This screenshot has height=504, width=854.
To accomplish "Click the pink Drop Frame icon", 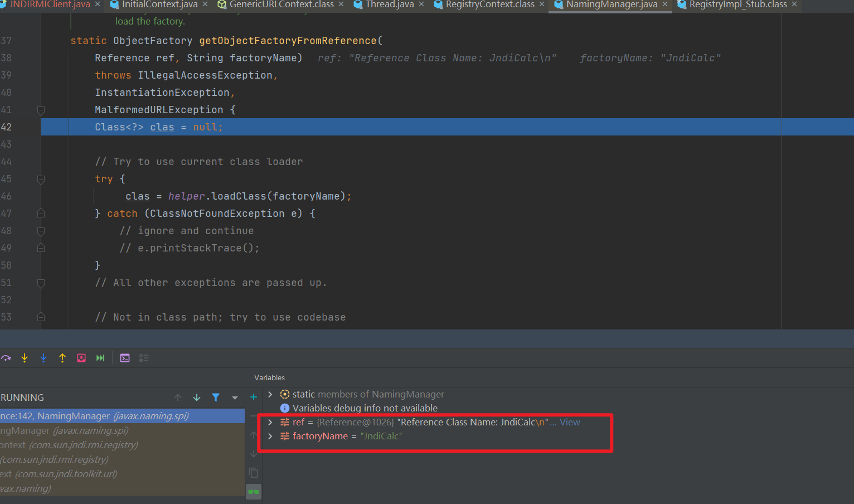I will pos(81,358).
